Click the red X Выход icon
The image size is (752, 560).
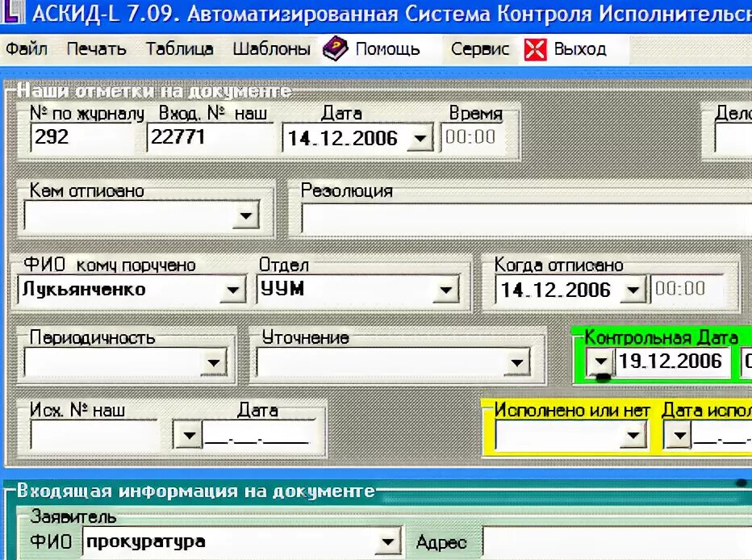coord(537,48)
